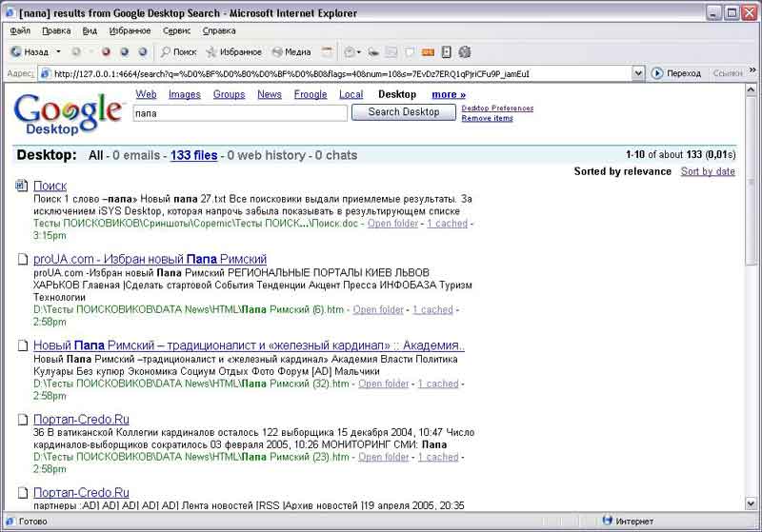Click the Переход go button
Viewport: 762px width, 532px height.
[676, 74]
